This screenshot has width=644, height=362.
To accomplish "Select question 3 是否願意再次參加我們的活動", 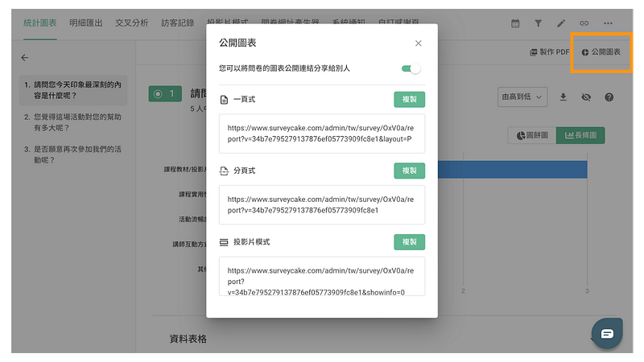I will tap(73, 154).
